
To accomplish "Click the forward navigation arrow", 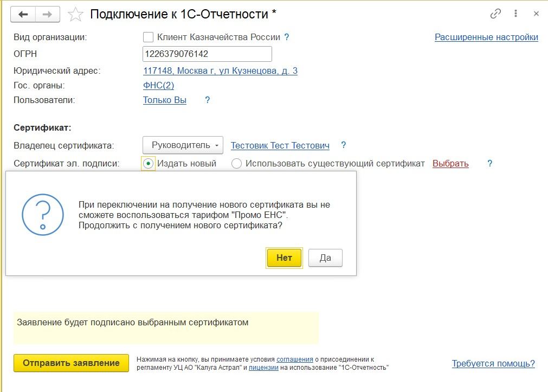I will (48, 15).
